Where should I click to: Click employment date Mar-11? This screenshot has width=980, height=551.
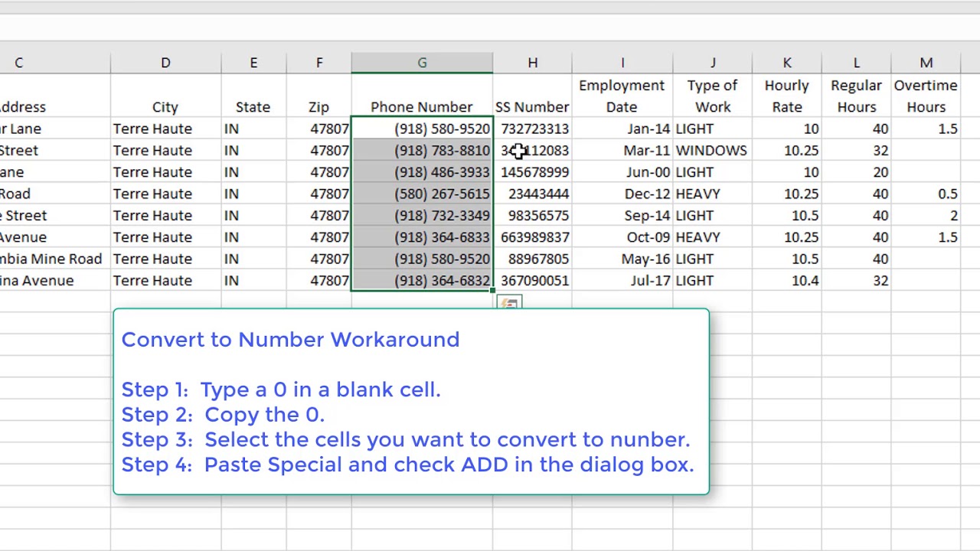pyautogui.click(x=622, y=151)
